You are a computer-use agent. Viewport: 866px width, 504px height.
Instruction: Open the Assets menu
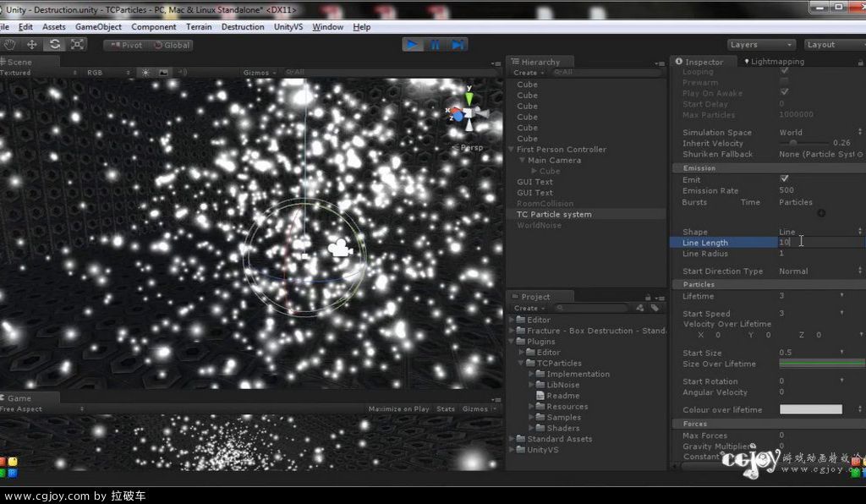pos(53,26)
